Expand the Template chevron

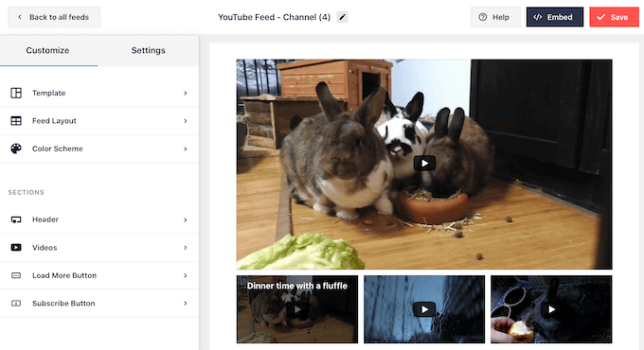coord(186,93)
